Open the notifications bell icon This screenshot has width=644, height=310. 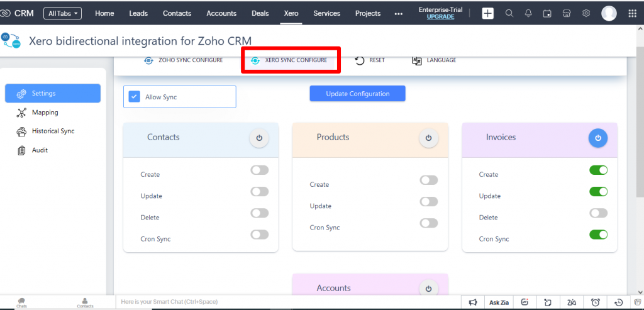[528, 14]
